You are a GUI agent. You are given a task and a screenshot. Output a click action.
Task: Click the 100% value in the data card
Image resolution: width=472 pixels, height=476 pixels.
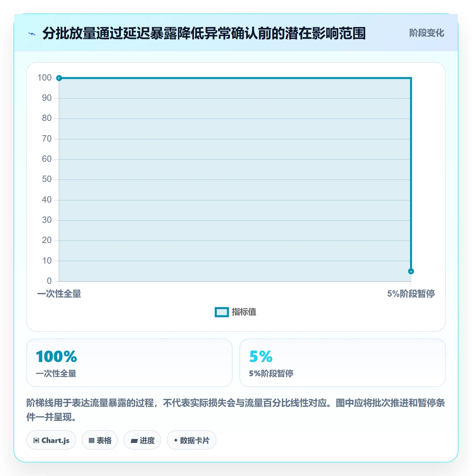(x=56, y=357)
